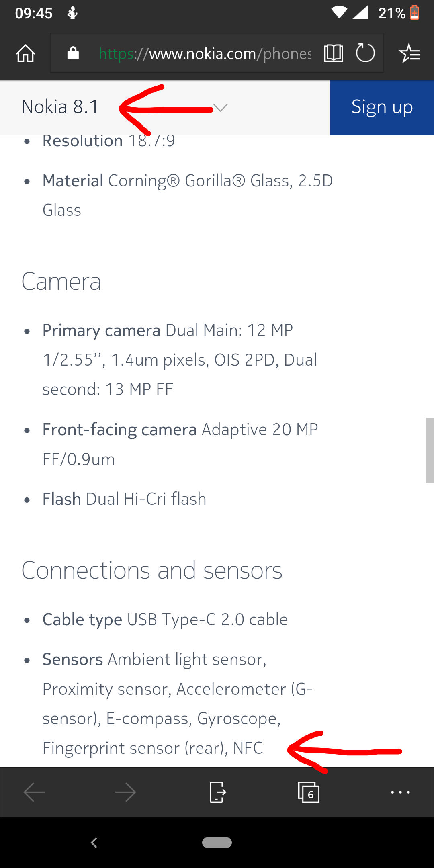The image size is (434, 868).
Task: Tap the Camera section heading
Action: click(x=61, y=281)
